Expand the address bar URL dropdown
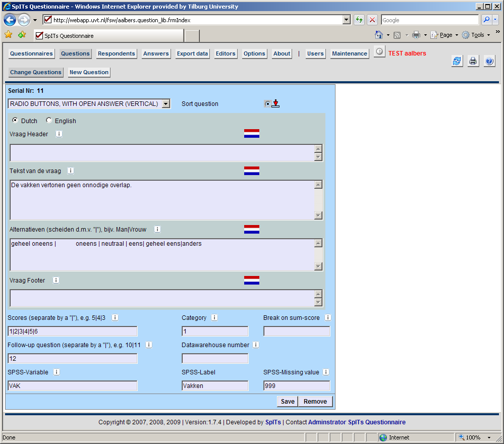Screen dimensions: 504x444 pos(346,20)
